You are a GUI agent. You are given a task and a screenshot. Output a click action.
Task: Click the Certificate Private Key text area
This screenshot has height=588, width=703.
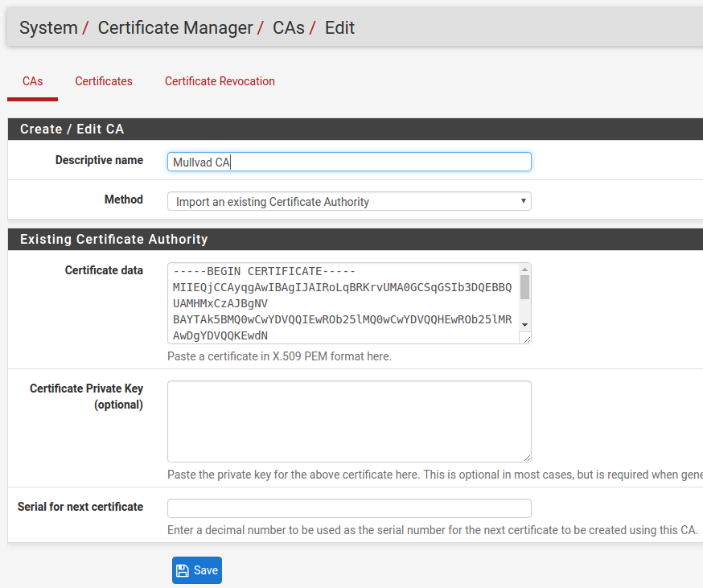[349, 421]
